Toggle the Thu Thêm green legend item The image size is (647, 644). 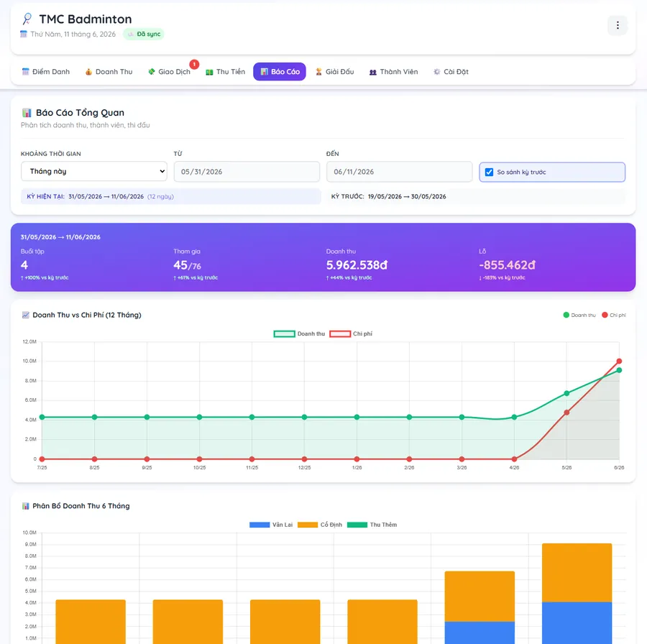pos(372,525)
